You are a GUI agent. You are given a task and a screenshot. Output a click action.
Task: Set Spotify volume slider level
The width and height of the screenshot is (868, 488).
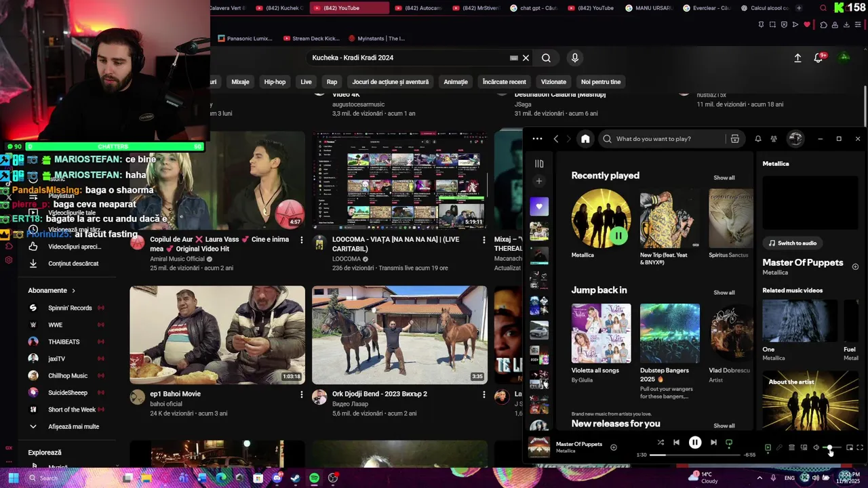(x=832, y=448)
